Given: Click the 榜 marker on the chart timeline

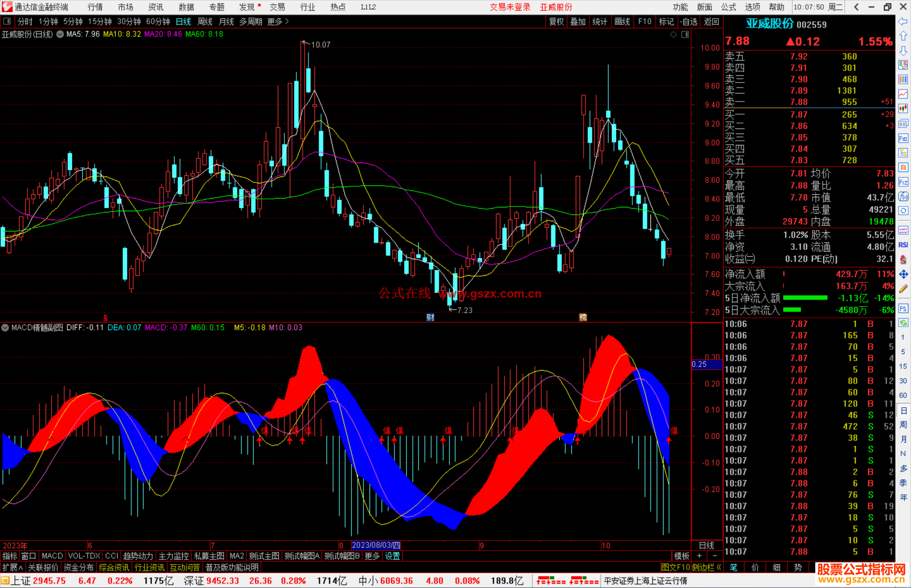Looking at the screenshot, I should coord(583,317).
